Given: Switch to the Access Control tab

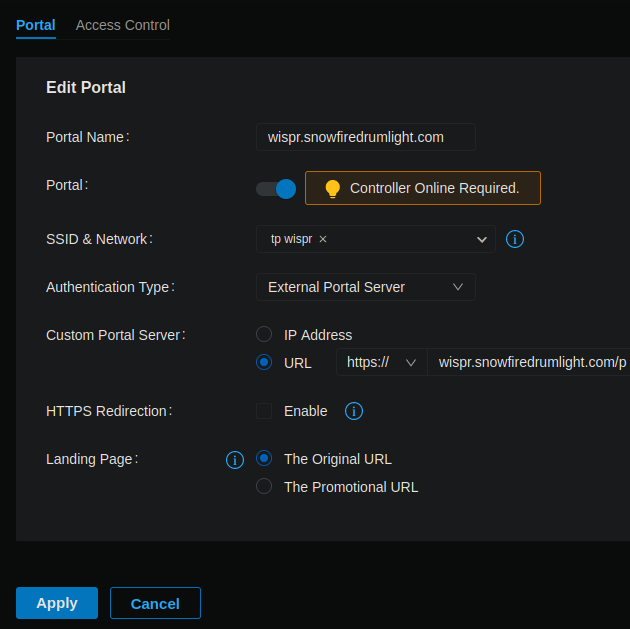Looking at the screenshot, I should [123, 25].
